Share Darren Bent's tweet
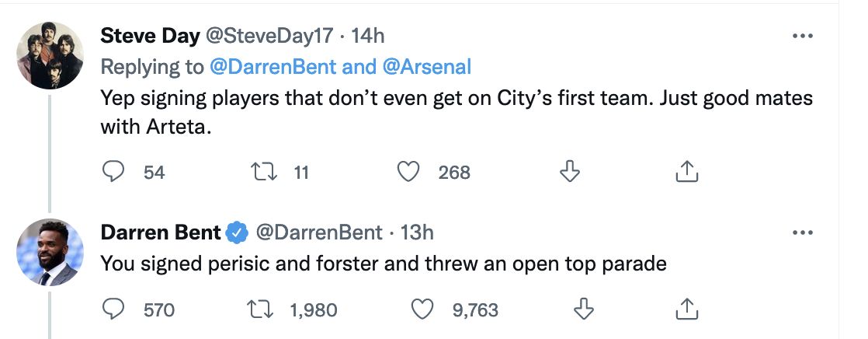868x339 pixels. click(687, 309)
